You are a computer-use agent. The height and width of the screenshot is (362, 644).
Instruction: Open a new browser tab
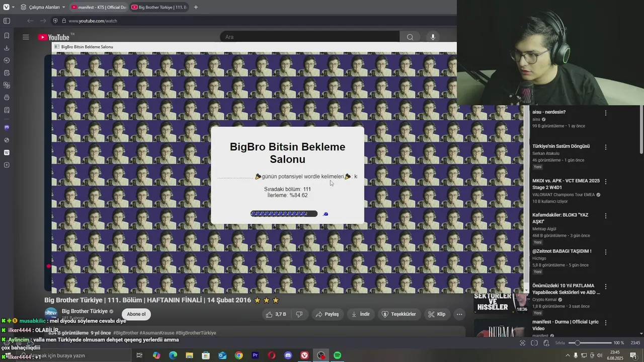click(x=196, y=7)
